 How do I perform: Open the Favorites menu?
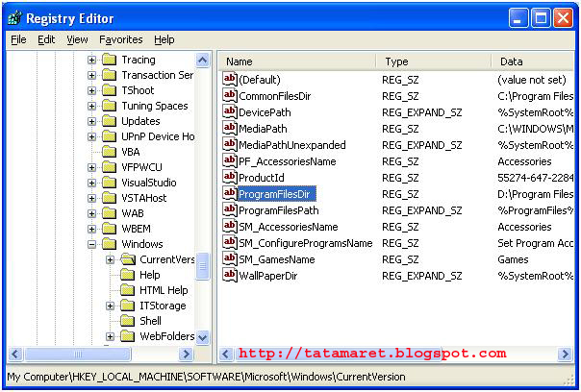point(121,39)
